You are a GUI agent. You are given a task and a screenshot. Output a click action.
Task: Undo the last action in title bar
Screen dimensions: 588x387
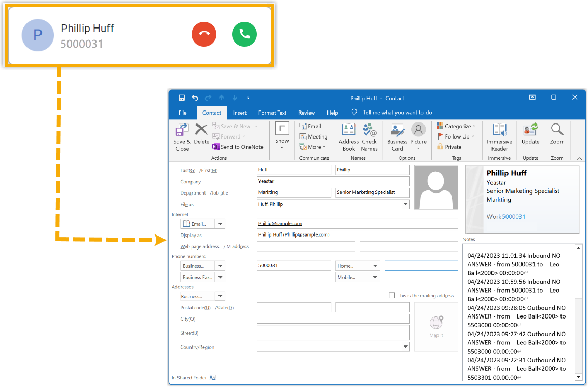click(x=195, y=98)
